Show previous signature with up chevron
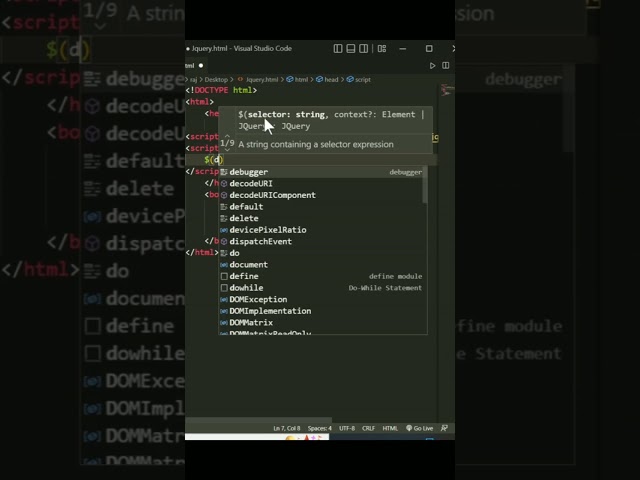640x480 pixels. (x=227, y=136)
